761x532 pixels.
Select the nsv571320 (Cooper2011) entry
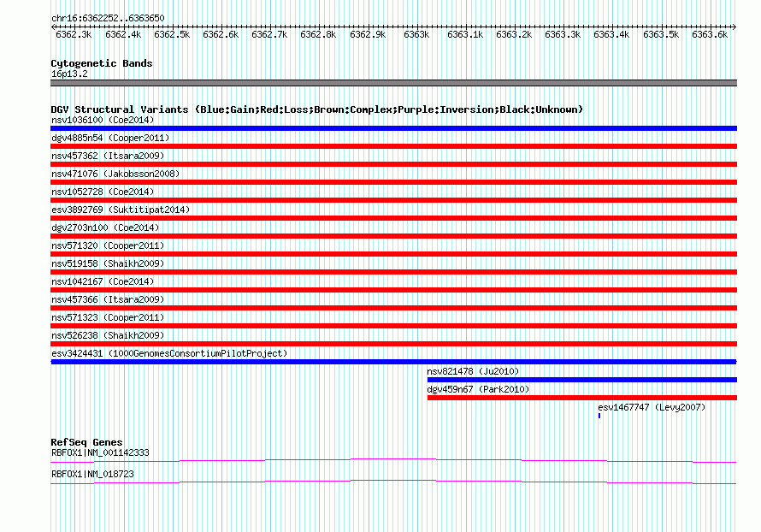coord(108,245)
